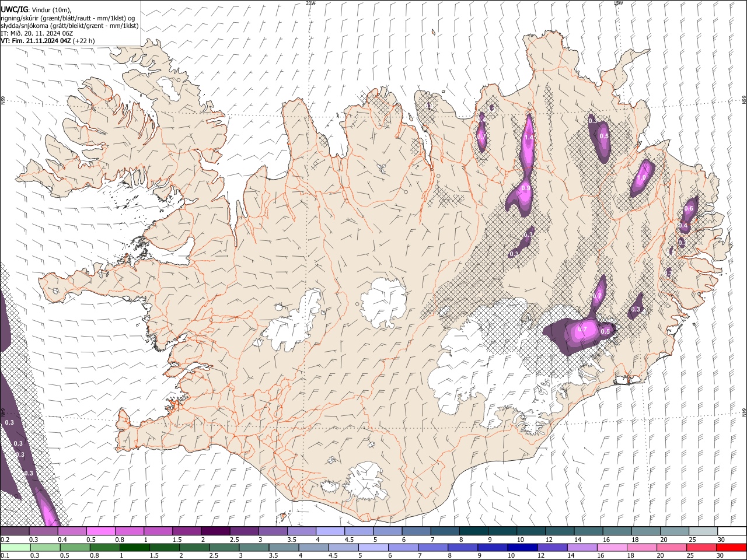Image resolution: width=747 pixels, height=560 pixels.
Task: Click the white 30 swatch in top color bar
Action: pyautogui.click(x=732, y=531)
